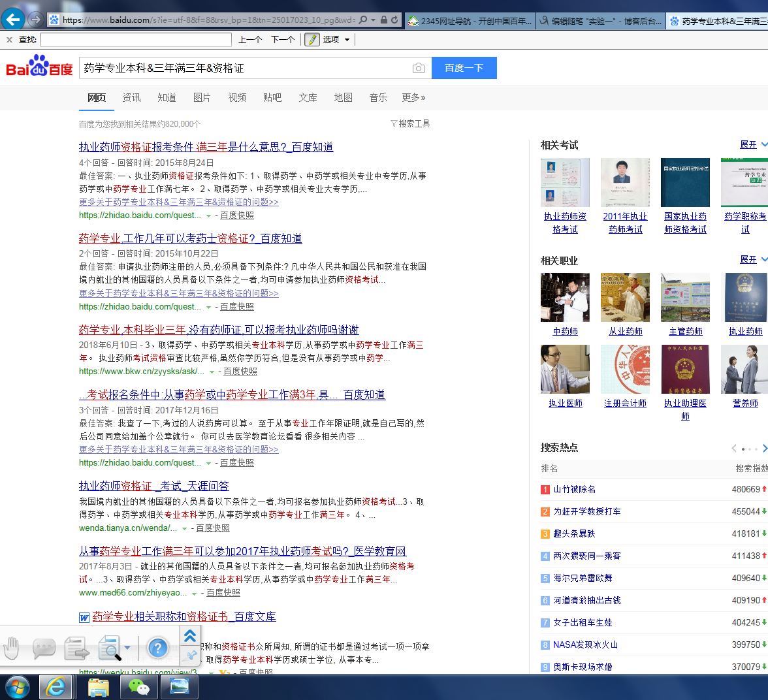Open 搜索工具 filter options
The image size is (768, 700).
point(410,123)
